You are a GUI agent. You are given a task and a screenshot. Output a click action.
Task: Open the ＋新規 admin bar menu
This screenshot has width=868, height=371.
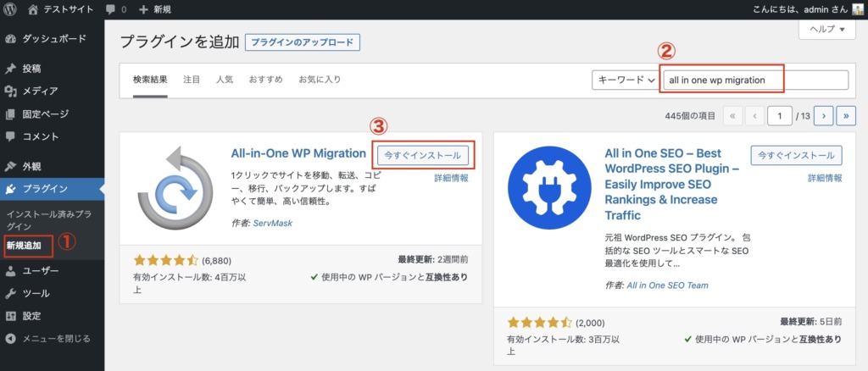click(154, 9)
